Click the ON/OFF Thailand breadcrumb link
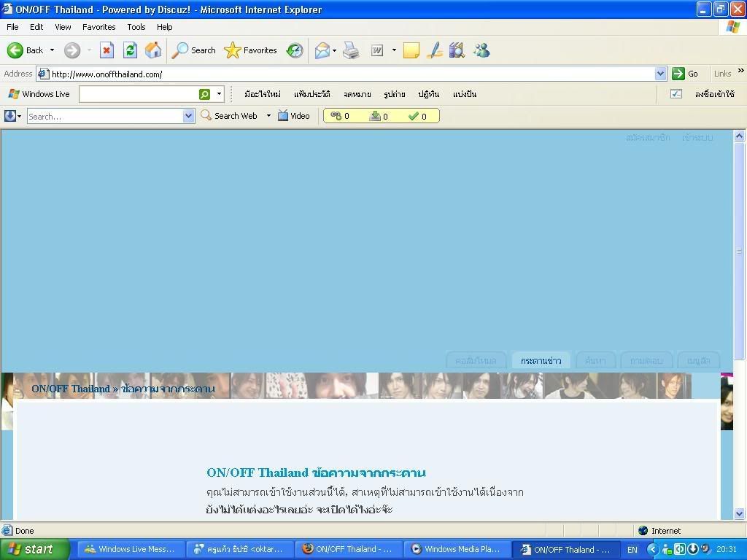 pos(71,389)
